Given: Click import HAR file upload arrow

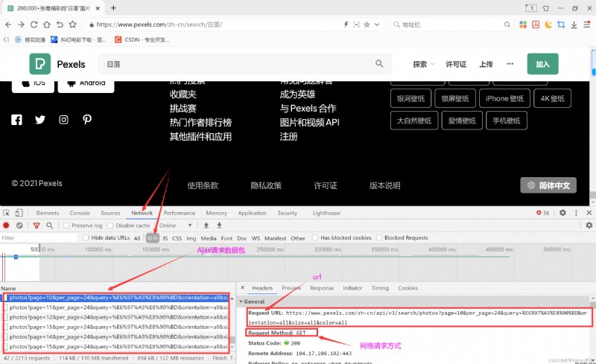Looking at the screenshot, I should click(x=206, y=226).
